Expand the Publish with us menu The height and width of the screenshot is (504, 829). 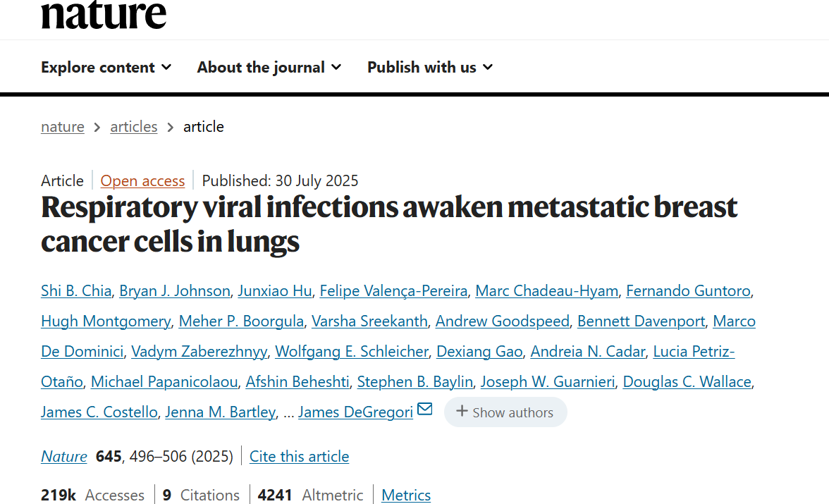[x=429, y=67]
